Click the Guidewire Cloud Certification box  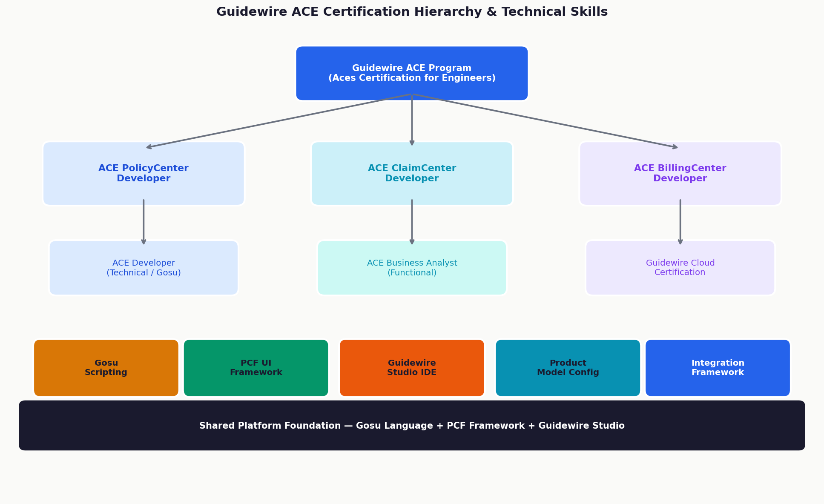click(680, 268)
